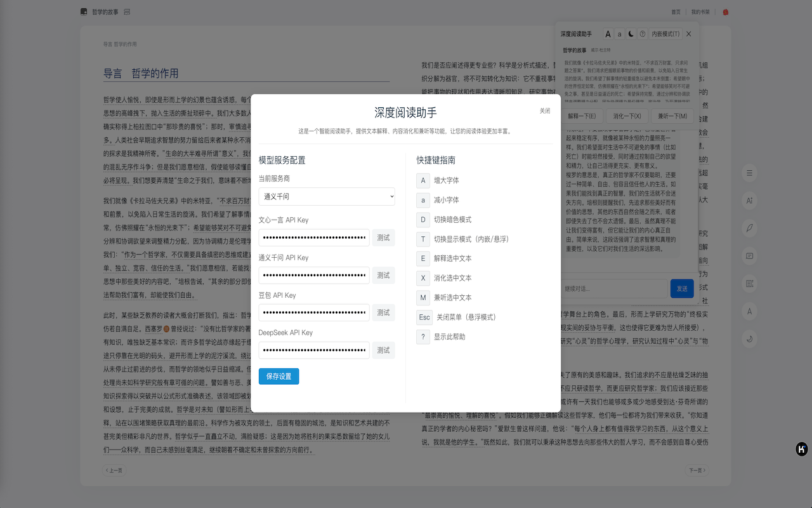Click the 解释一下(E) button
812x508 pixels.
point(582,116)
